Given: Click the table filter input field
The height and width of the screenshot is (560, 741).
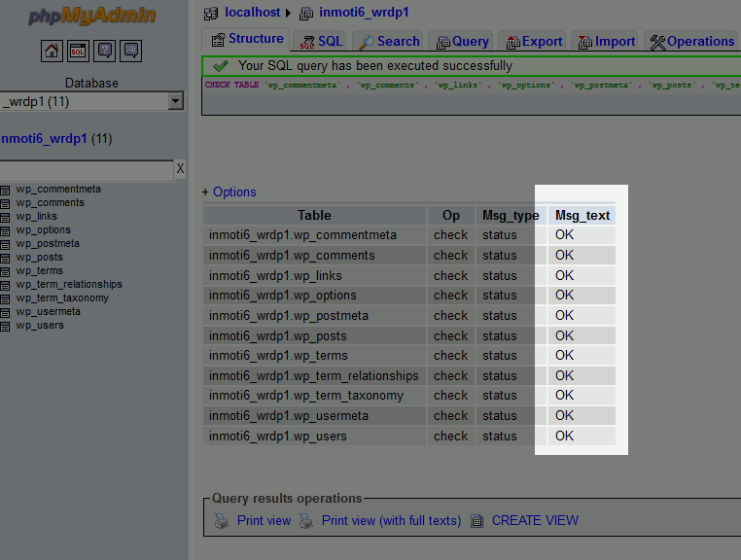Looking at the screenshot, I should point(86,170).
